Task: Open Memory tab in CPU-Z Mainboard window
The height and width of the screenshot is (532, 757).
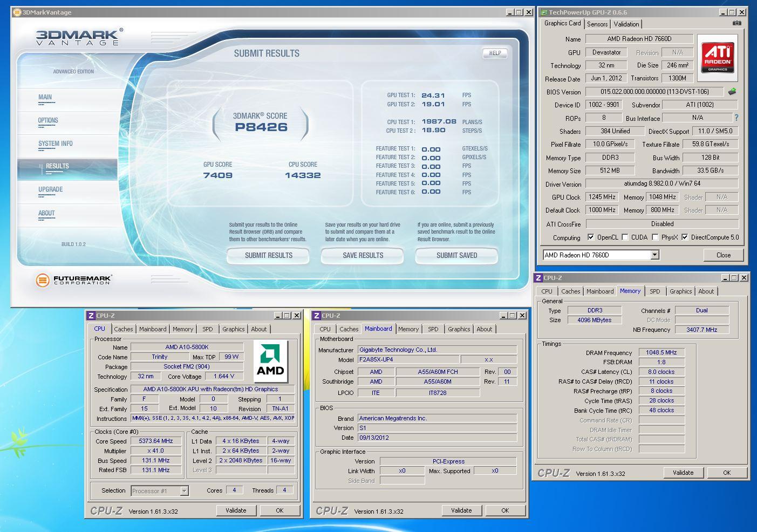Action: click(408, 329)
